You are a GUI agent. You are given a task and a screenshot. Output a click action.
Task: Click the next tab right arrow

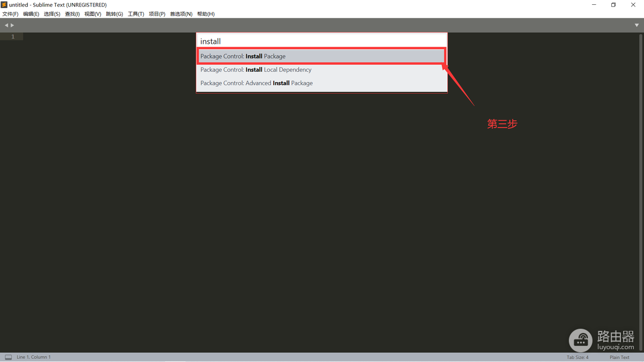12,25
